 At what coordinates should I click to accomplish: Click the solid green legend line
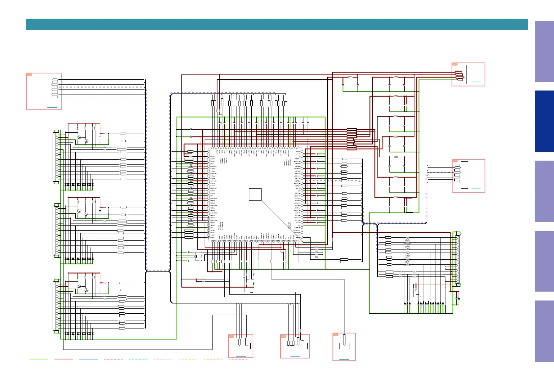39,359
